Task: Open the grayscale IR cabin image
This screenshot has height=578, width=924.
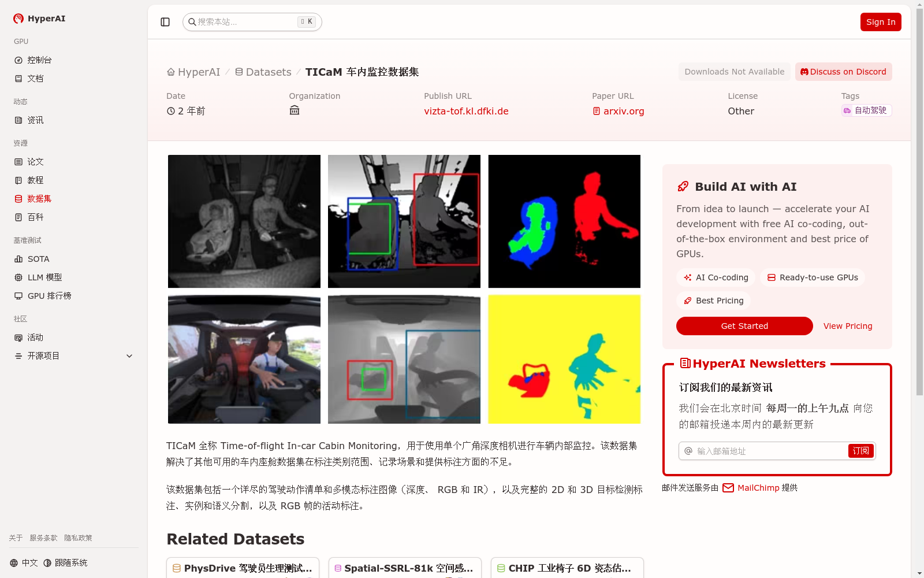Action: point(244,221)
